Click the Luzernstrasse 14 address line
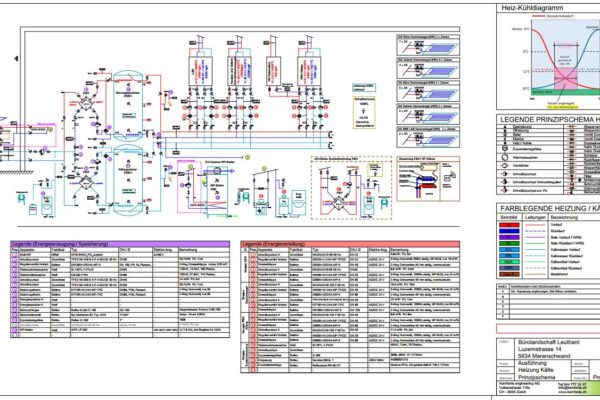Screen dimensions: 600x400 540,349
